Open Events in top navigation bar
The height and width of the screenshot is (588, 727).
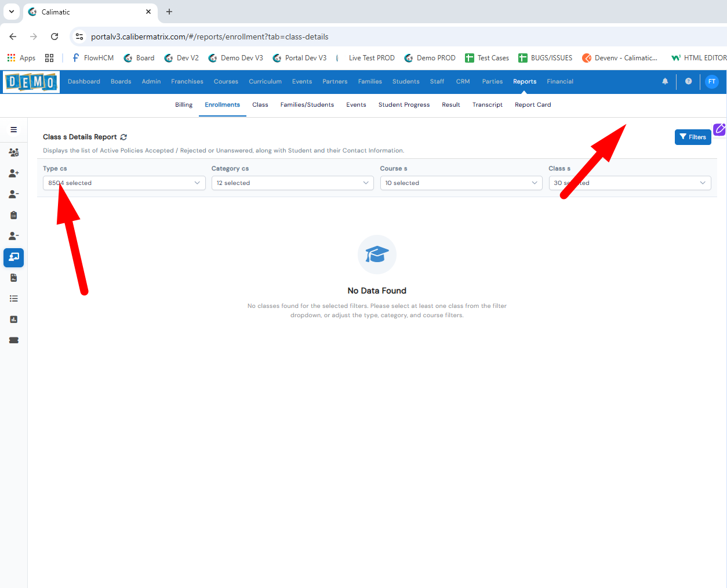(302, 82)
